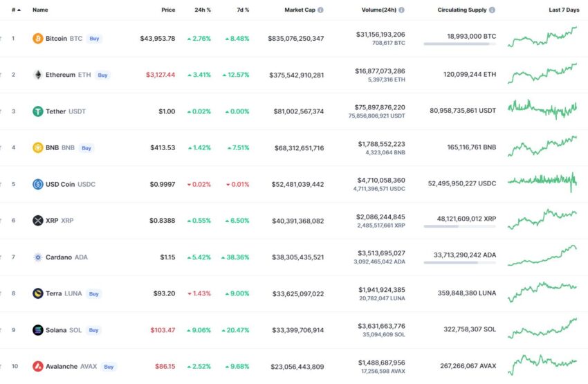Open XRP's last 7 days chart
This screenshot has height=384, width=588.
tap(542, 219)
